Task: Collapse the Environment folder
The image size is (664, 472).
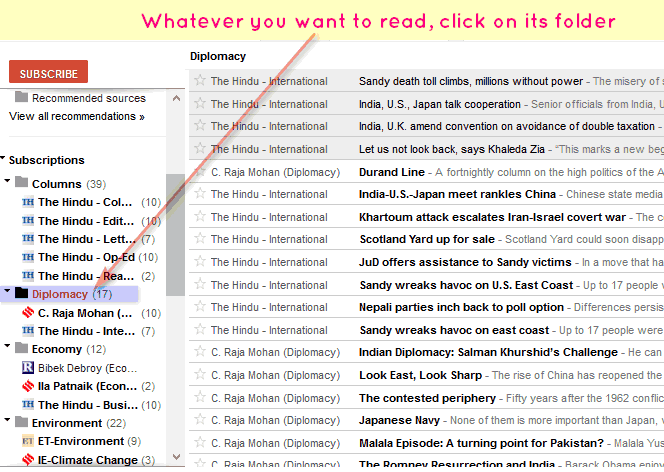Action: [7, 420]
